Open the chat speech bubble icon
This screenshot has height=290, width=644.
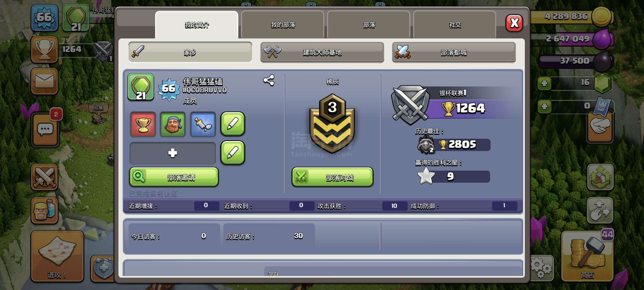tap(45, 130)
